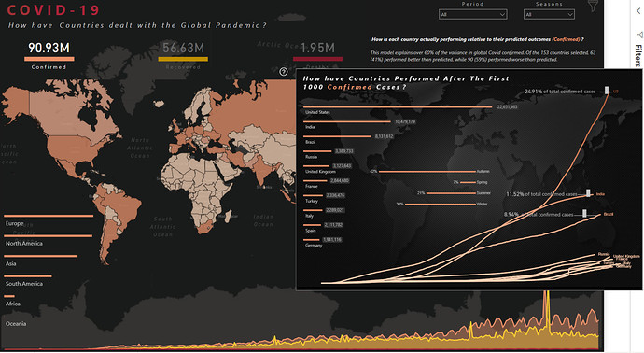
Task: Expand the Filters pane chevron arrow
Action: tap(638, 11)
